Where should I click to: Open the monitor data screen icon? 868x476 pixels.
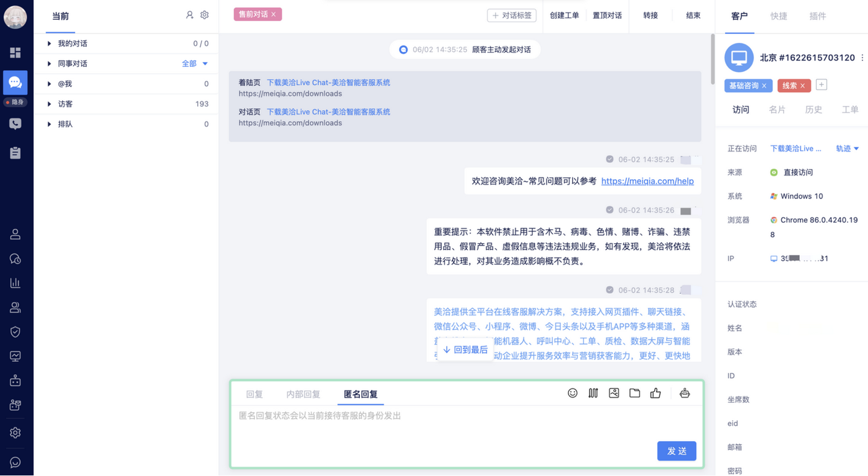15,357
